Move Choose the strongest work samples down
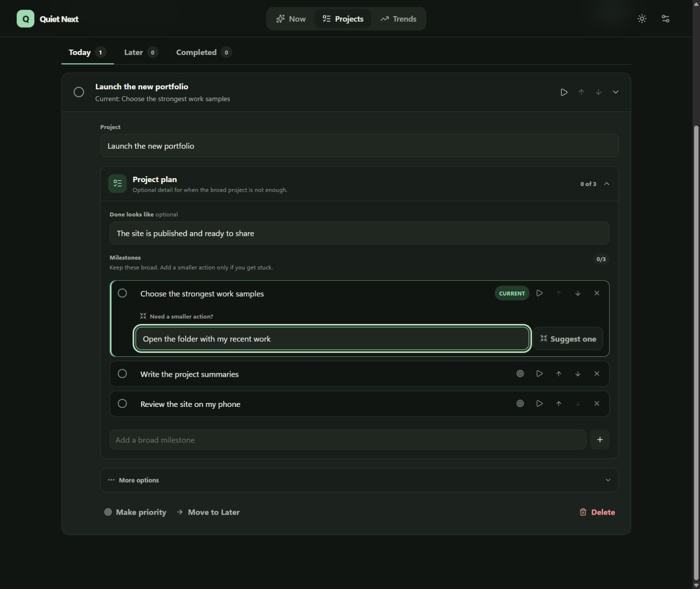 578,293
